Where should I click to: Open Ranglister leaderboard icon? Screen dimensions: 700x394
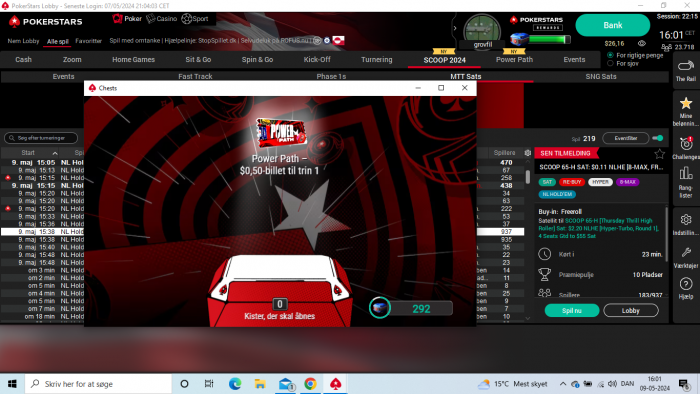[x=686, y=173]
